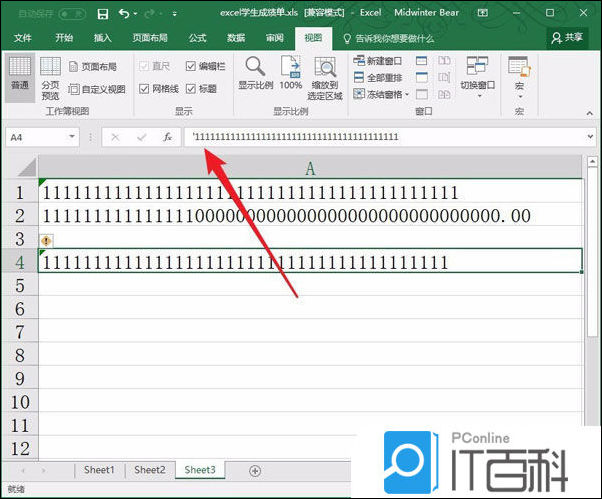Viewport: 602px width, 499px height.
Task: Add a new sheet with the plus icon
Action: click(255, 471)
